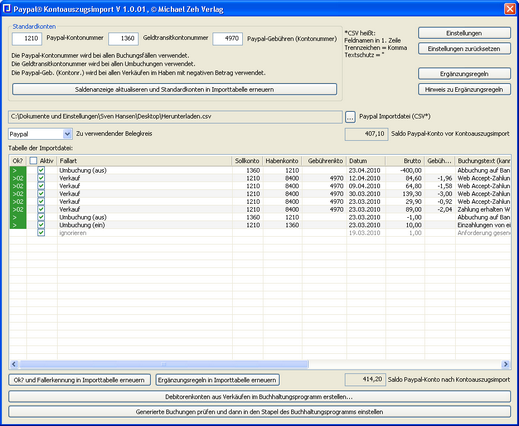Image resolution: width=519 pixels, height=426 pixels.
Task: Sort by Brutto column header
Action: click(x=405, y=161)
